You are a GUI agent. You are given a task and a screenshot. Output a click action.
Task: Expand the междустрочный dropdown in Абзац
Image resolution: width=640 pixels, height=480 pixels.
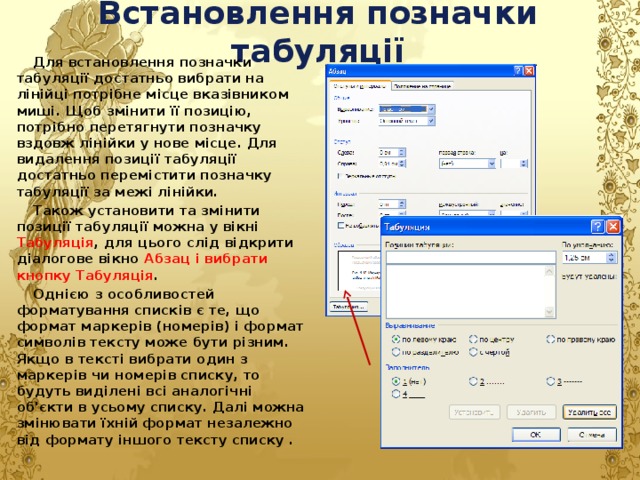491,213
